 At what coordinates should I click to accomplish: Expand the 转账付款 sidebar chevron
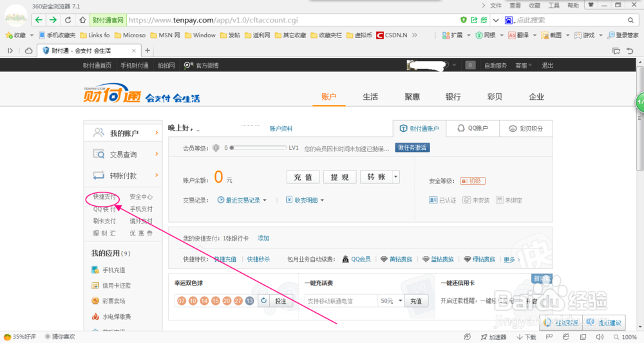156,175
